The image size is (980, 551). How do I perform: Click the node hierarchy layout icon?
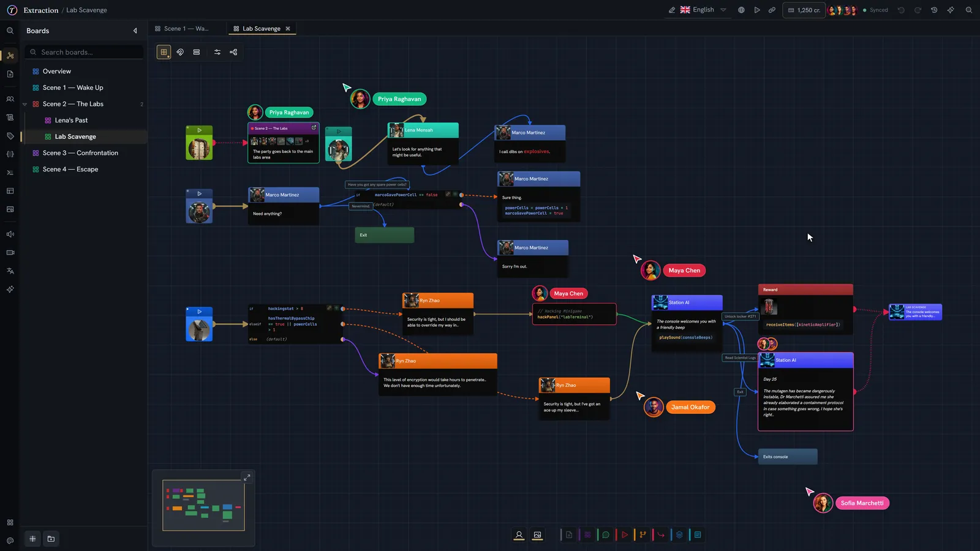(x=233, y=52)
